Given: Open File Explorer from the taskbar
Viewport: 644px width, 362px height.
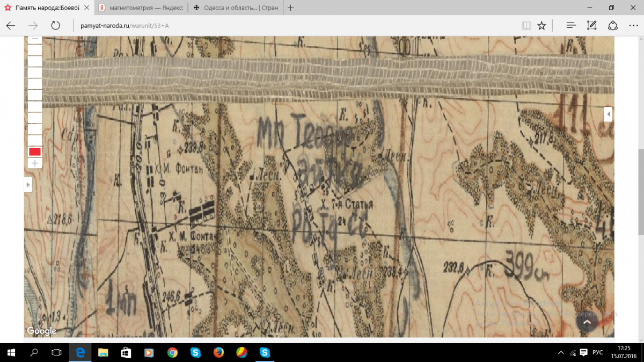Looking at the screenshot, I should pyautogui.click(x=103, y=352).
